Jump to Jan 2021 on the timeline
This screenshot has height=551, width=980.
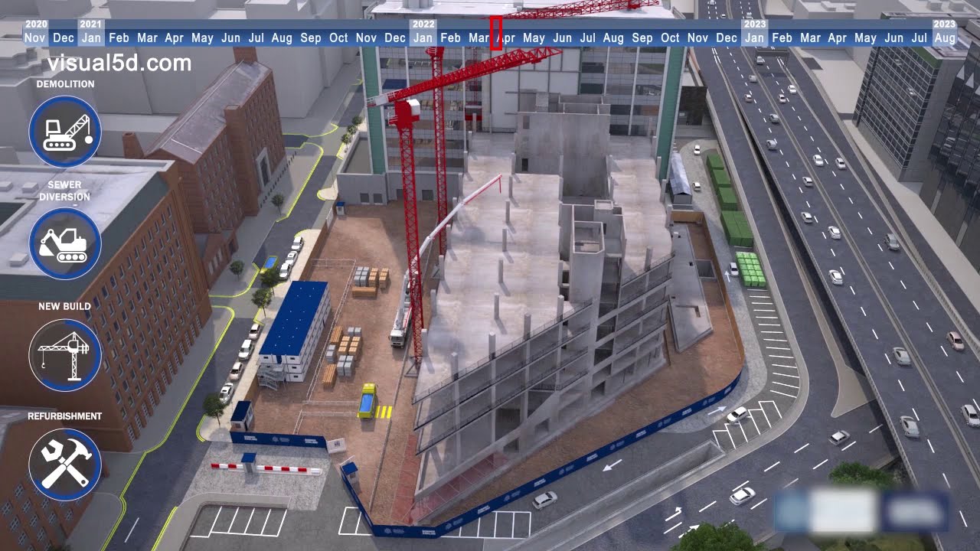click(91, 38)
